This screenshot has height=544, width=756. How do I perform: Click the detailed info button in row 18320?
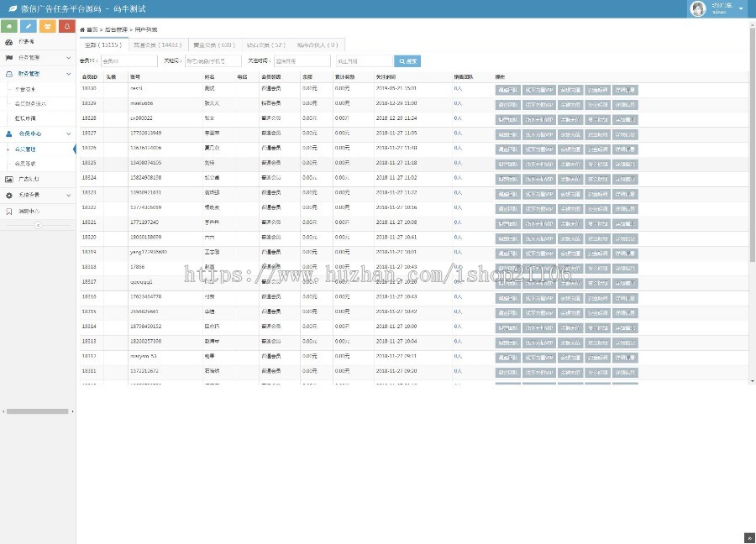coord(625,239)
